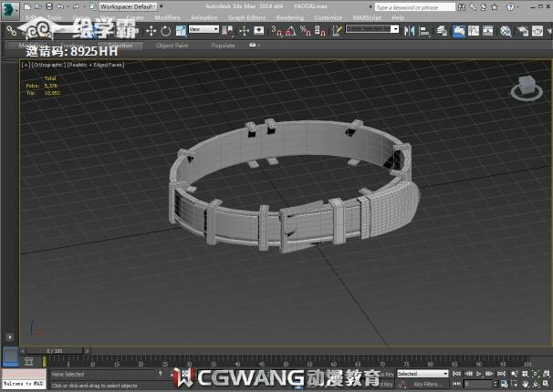Open Edit Named Selection Sets
Image resolution: width=553 pixels, height=392 pixels.
tap(337, 31)
